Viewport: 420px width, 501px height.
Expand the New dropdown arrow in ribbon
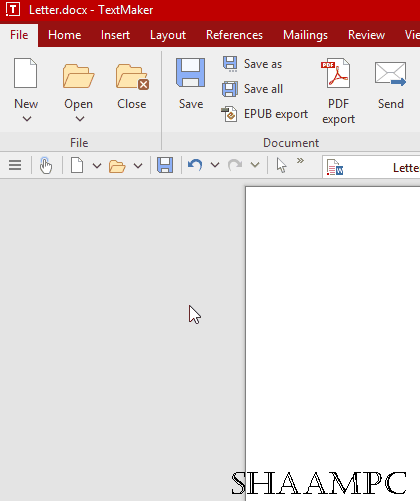point(27,119)
